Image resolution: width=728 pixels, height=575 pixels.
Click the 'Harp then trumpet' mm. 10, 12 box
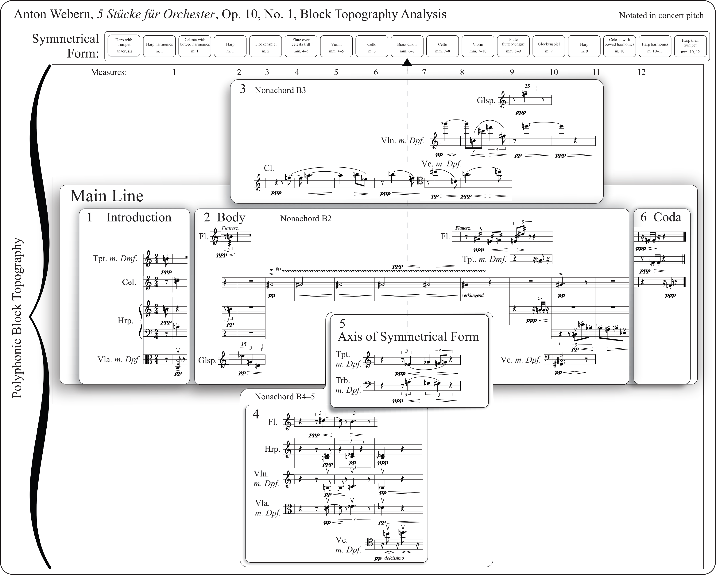click(690, 46)
